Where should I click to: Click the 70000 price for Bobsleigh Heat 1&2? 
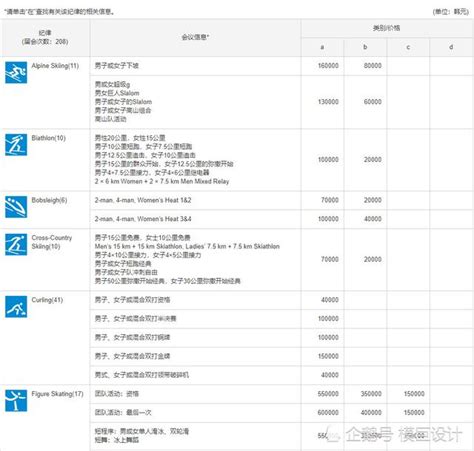click(330, 200)
